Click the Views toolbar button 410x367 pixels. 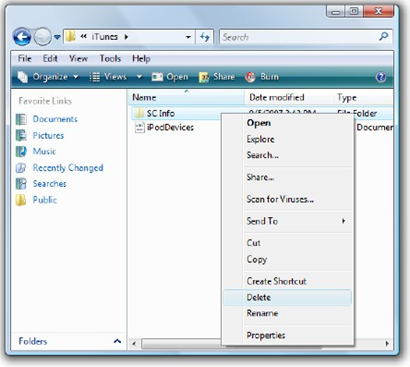[x=109, y=77]
